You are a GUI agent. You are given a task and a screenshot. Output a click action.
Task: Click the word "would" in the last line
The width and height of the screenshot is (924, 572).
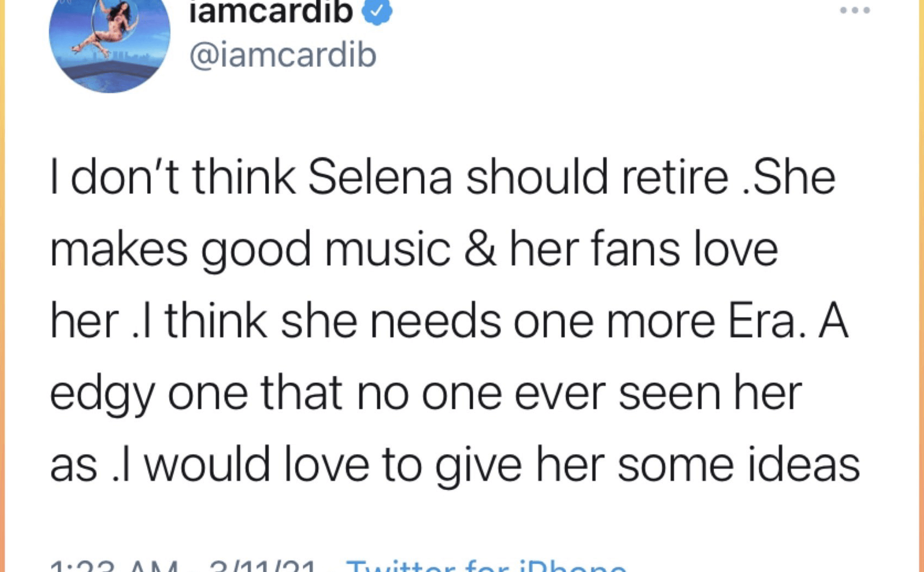click(207, 464)
